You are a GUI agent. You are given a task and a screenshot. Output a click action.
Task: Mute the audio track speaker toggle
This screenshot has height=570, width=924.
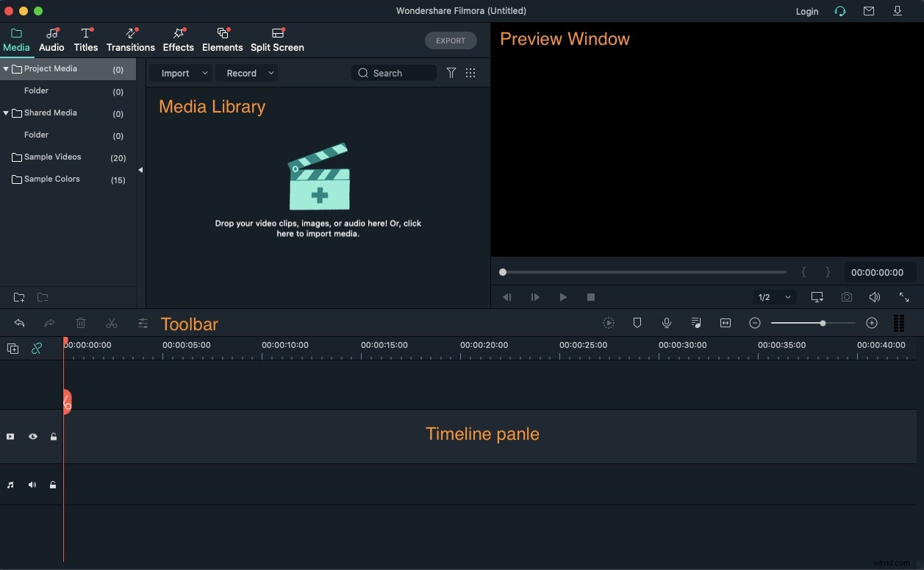[32, 485]
